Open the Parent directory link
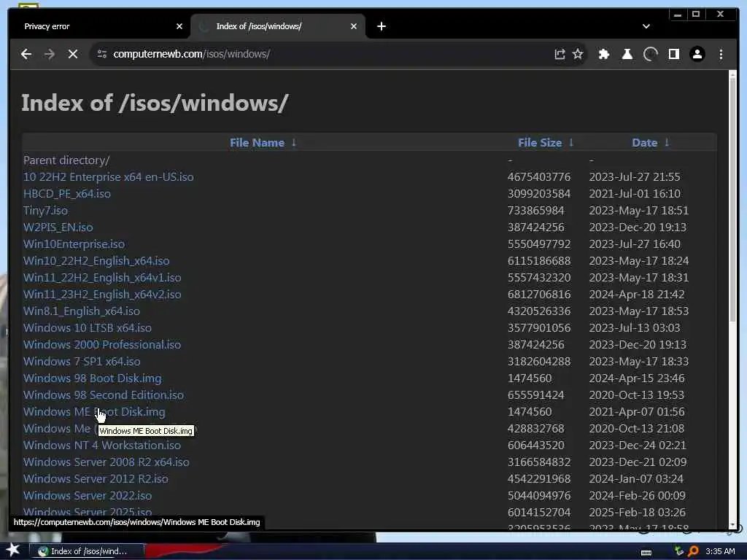The width and height of the screenshot is (747, 560). 66,160
